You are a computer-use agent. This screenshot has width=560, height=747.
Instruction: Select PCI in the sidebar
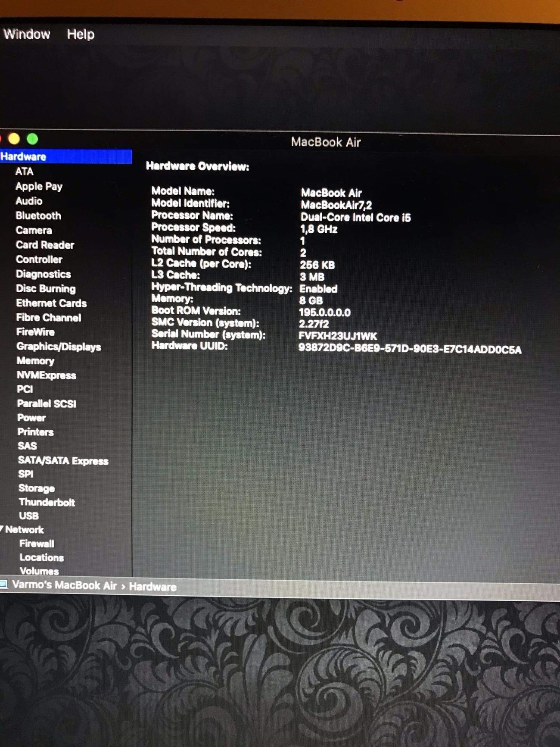pyautogui.click(x=25, y=389)
